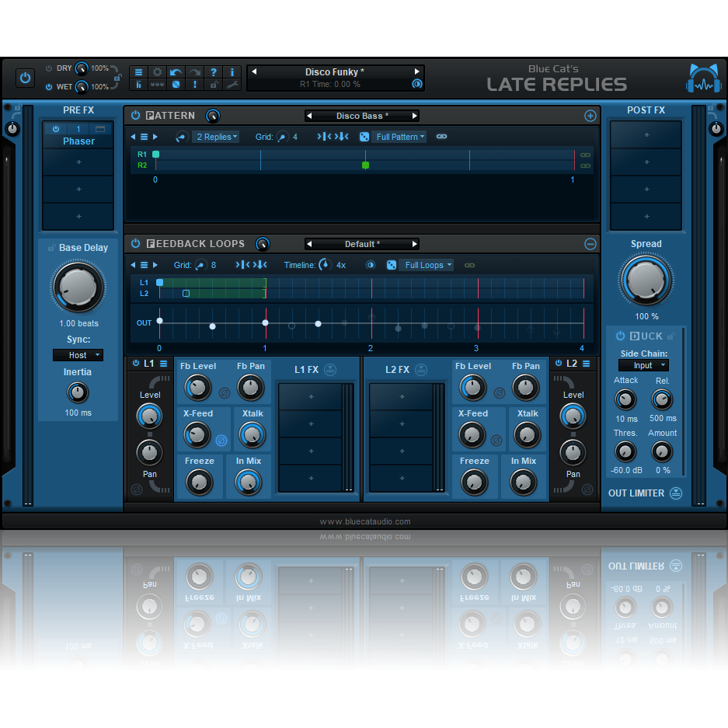Open the Side Chain Input selector
Image resolution: width=728 pixels, height=728 pixels.
(643, 365)
